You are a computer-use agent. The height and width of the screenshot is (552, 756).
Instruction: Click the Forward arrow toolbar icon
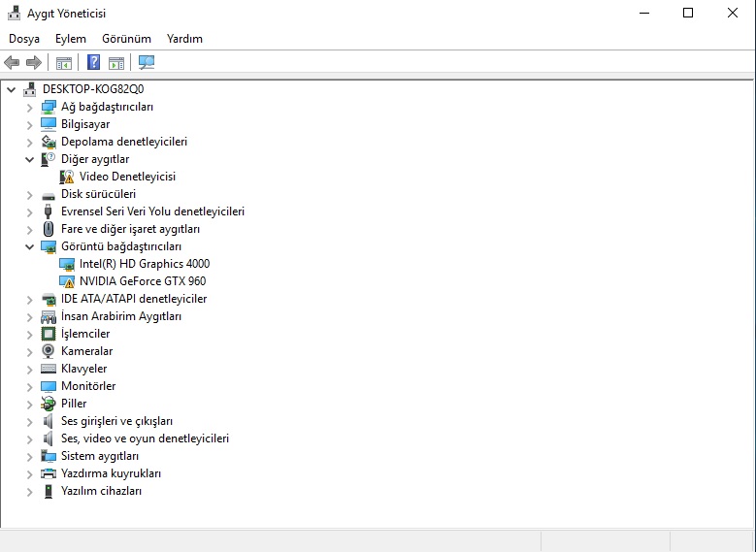pos(34,62)
